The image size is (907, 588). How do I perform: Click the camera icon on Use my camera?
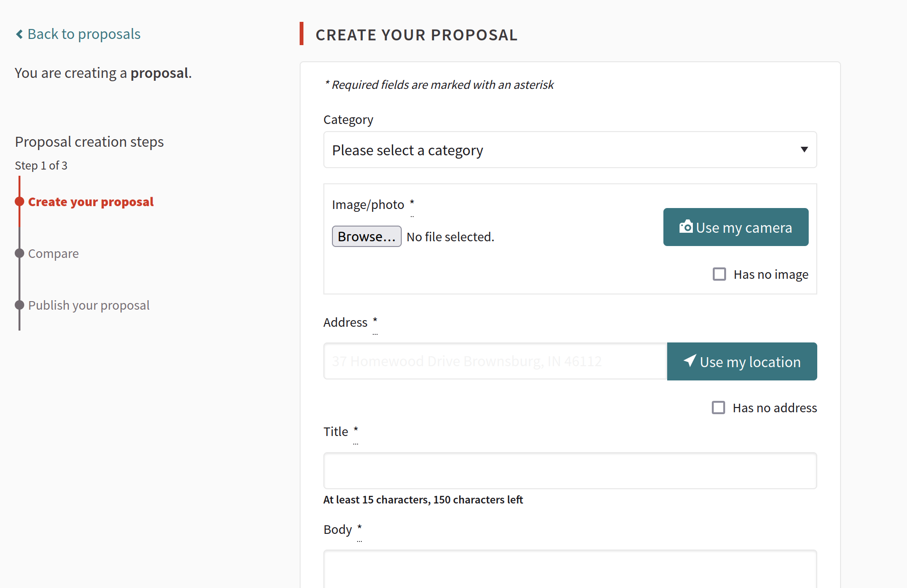pos(686,227)
